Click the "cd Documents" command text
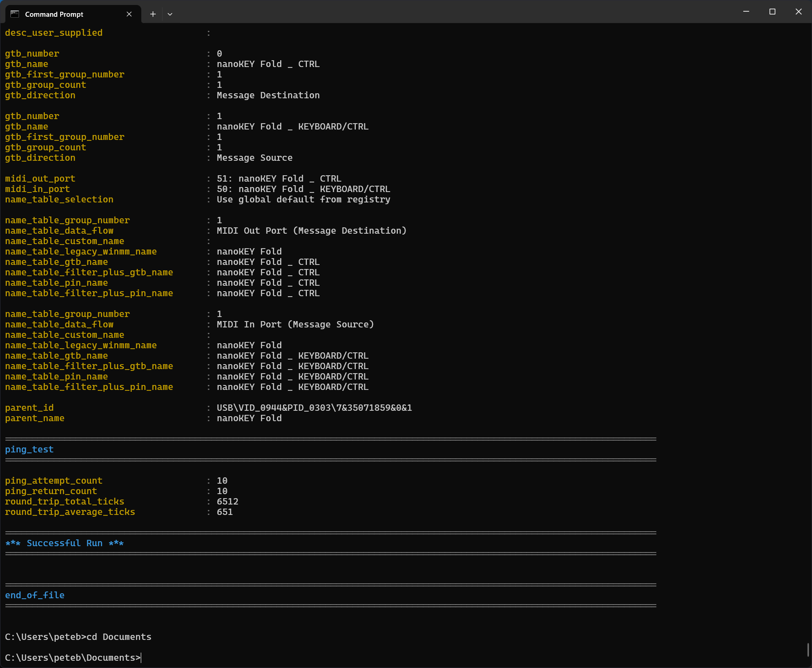 tap(119, 637)
